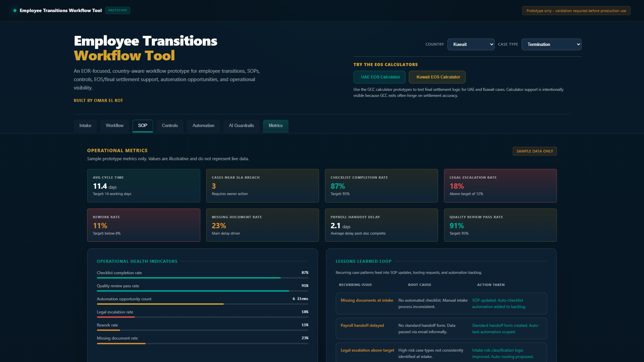Click the Rework Rate card
This screenshot has height=362, width=644.
(144, 225)
